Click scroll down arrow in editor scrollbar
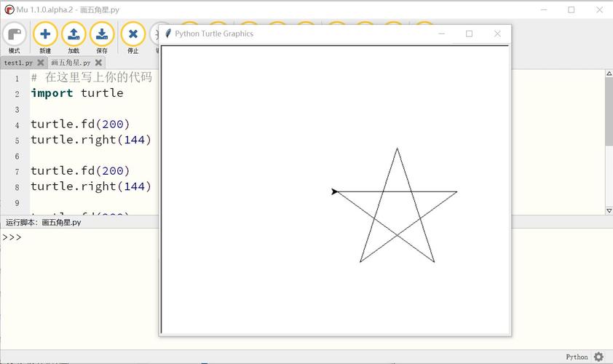The image size is (613, 364). click(x=609, y=210)
